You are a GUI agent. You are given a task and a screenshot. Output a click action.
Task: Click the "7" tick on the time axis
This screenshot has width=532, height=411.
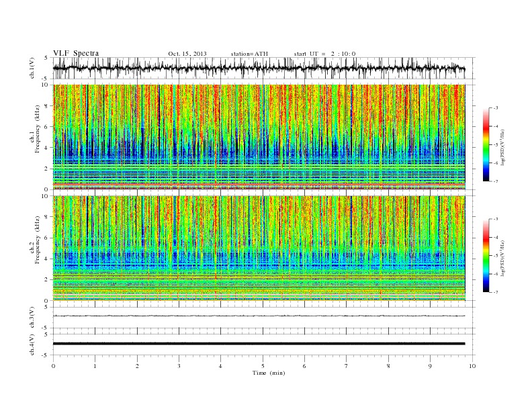pyautogui.click(x=347, y=366)
